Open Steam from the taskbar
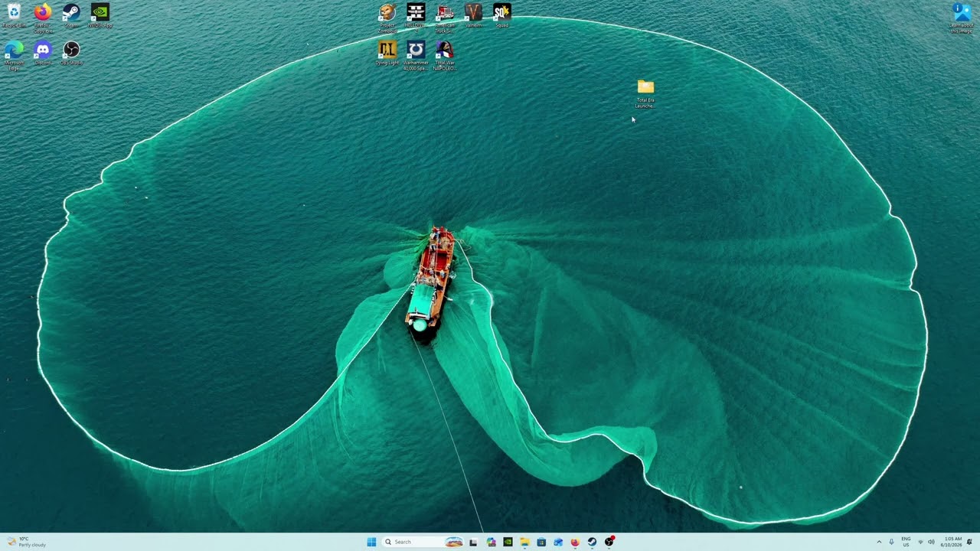 [x=592, y=542]
